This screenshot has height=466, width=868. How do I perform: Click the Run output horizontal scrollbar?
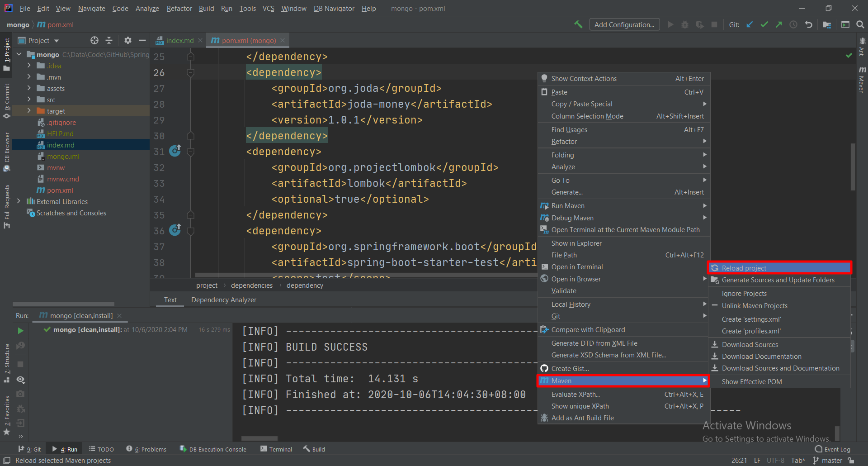(259, 438)
